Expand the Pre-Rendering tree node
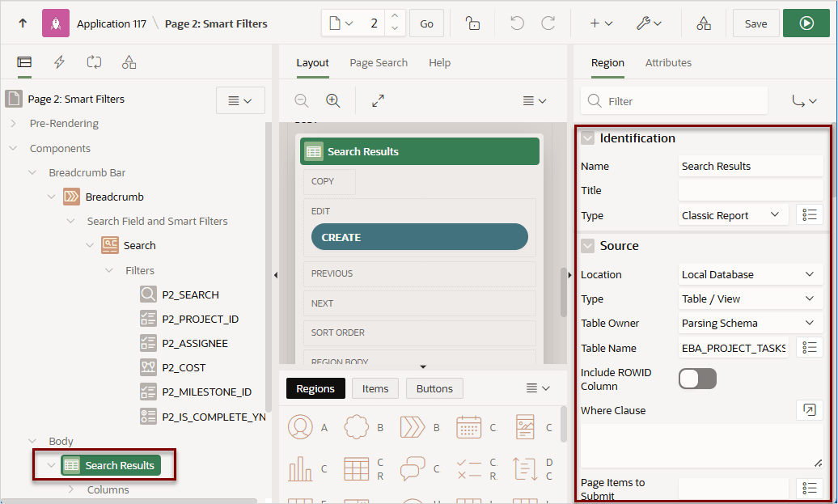The width and height of the screenshot is (838, 504). tap(14, 124)
